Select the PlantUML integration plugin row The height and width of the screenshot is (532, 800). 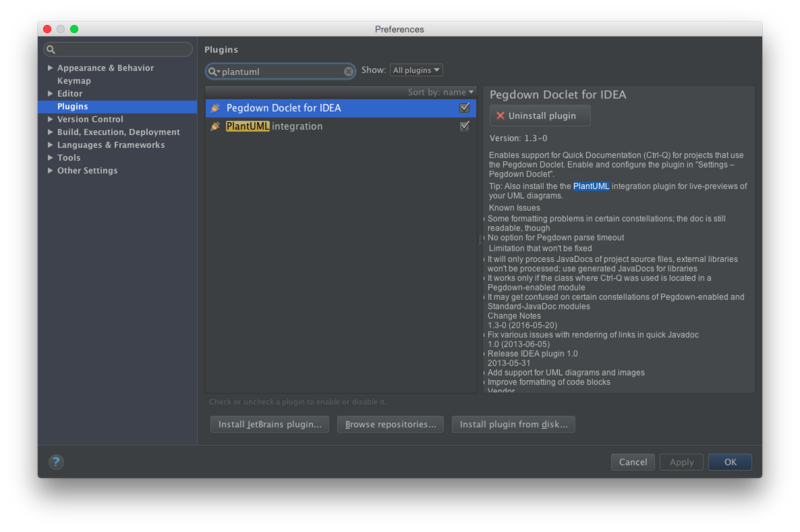[x=341, y=126]
